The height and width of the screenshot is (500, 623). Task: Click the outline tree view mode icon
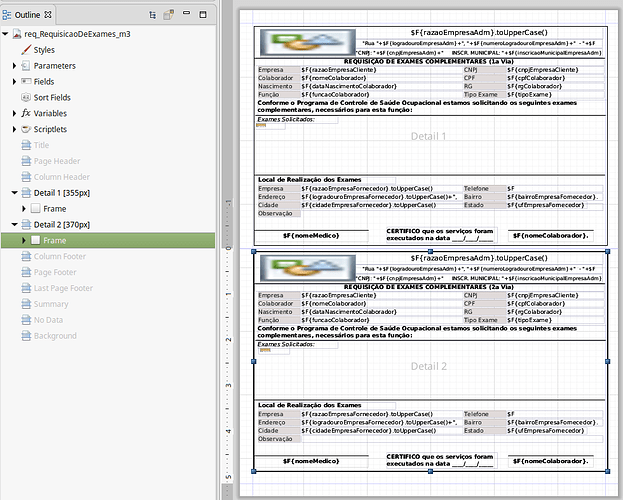(153, 15)
